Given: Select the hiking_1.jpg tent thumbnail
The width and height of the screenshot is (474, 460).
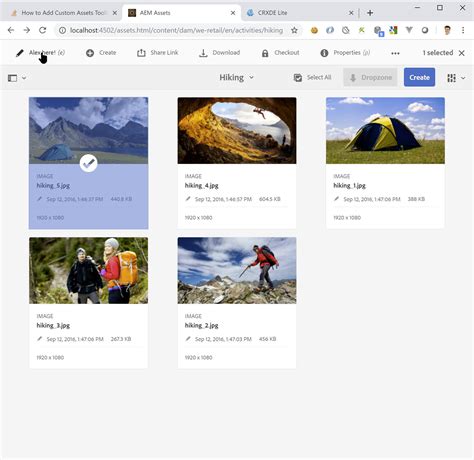Looking at the screenshot, I should click(x=385, y=130).
